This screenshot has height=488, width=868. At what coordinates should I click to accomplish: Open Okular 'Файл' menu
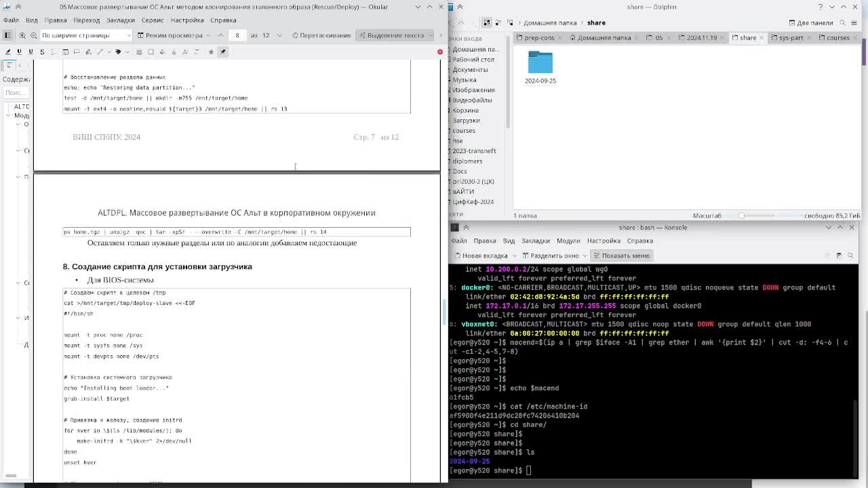tap(11, 20)
